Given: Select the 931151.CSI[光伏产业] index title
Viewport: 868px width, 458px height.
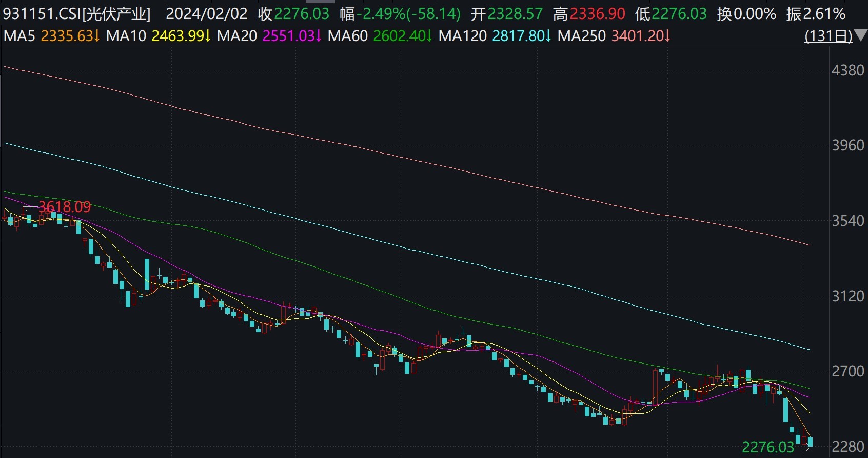Looking at the screenshot, I should click(77, 14).
